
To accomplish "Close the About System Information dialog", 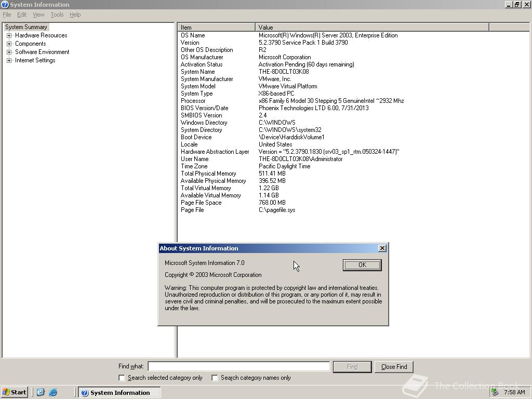I will [x=382, y=248].
